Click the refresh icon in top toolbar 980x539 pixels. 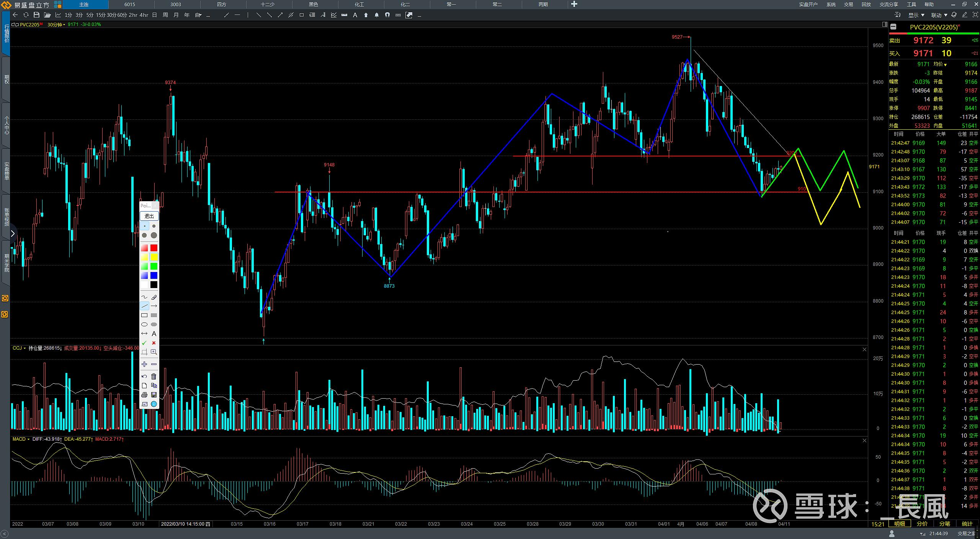pos(26,15)
